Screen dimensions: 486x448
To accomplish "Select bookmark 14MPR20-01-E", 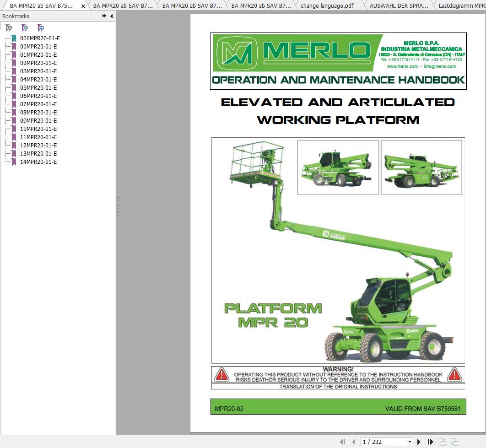I will click(x=38, y=162).
